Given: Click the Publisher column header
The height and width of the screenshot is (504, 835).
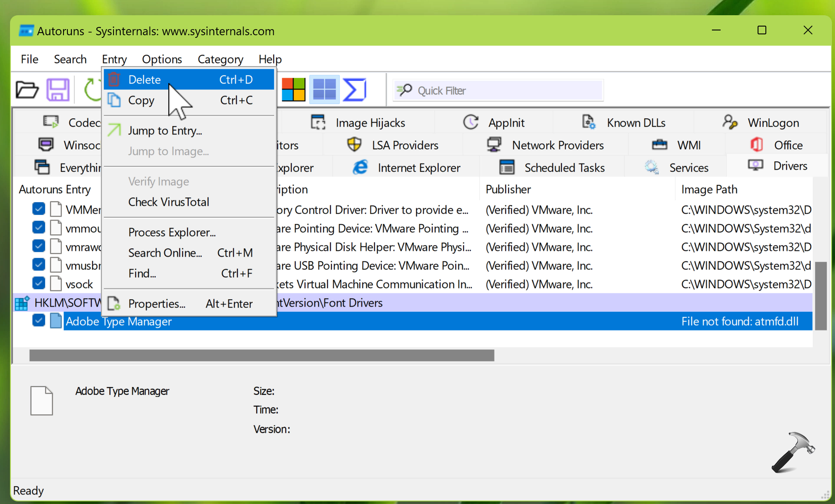Looking at the screenshot, I should coord(508,190).
